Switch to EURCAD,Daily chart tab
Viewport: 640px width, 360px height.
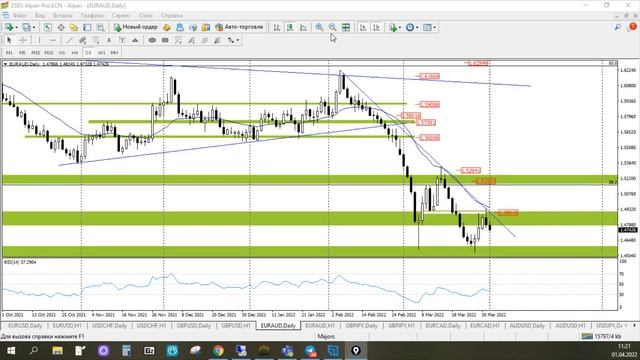[443, 326]
